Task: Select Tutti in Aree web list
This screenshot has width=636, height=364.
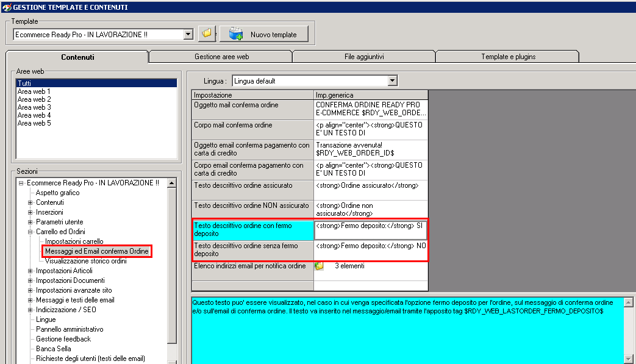Action: (96, 83)
